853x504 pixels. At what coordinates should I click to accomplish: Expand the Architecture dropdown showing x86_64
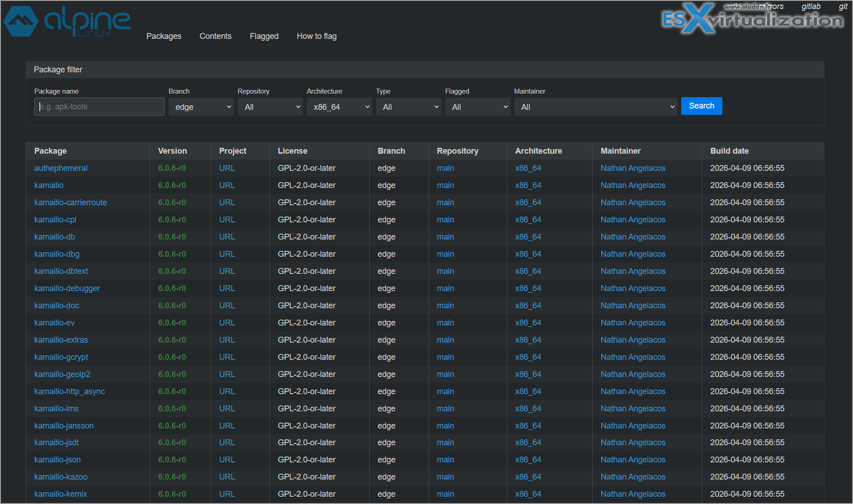tap(339, 107)
